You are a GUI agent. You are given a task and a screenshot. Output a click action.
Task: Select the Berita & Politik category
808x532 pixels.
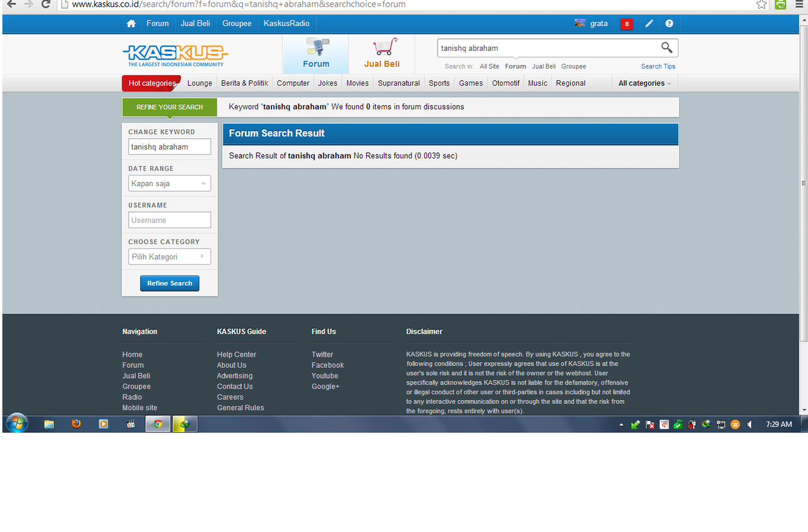click(x=245, y=83)
